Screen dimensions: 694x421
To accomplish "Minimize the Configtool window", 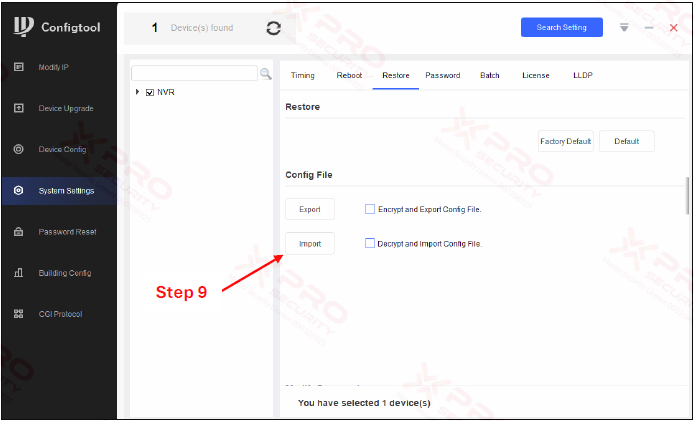I will 649,27.
